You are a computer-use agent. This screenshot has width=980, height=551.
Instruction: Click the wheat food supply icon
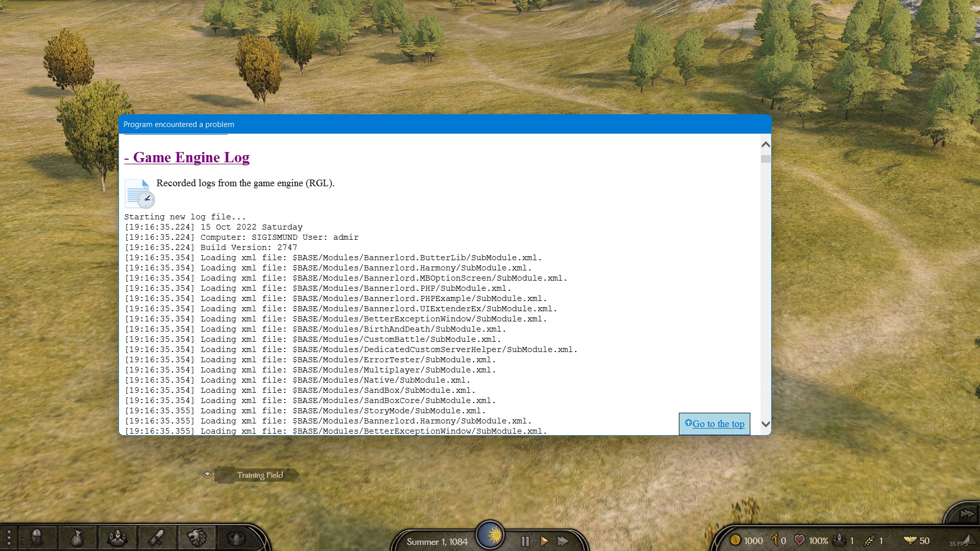tap(869, 540)
